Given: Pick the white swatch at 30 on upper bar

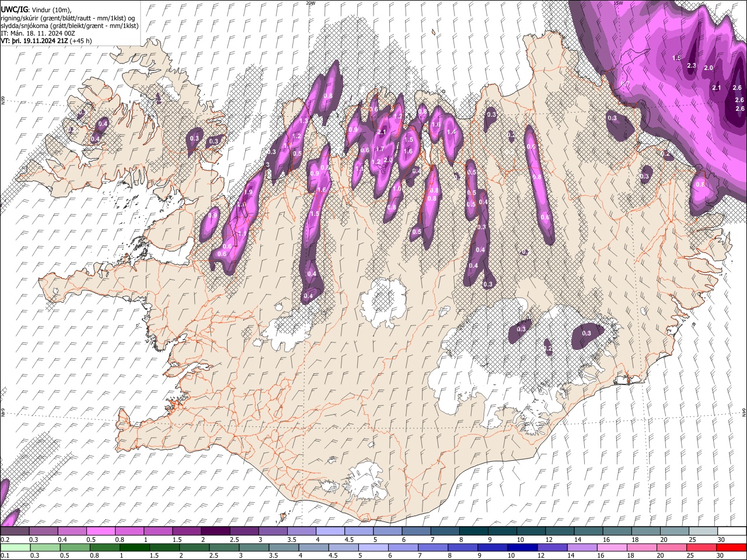Looking at the screenshot, I should coord(732,531).
